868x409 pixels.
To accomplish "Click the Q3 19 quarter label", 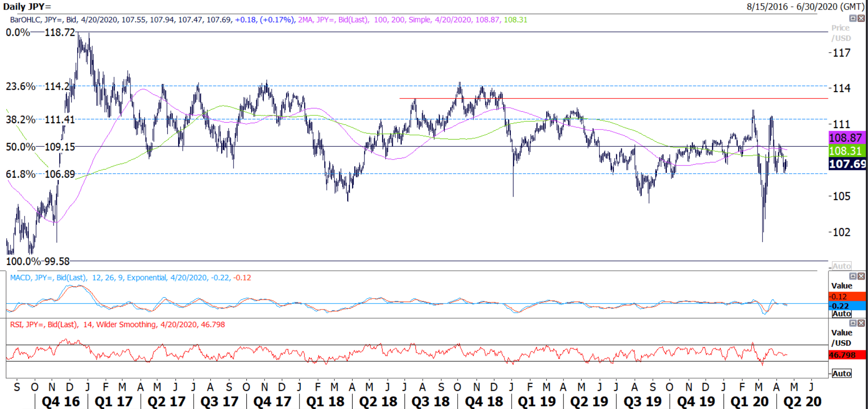I will click(642, 402).
